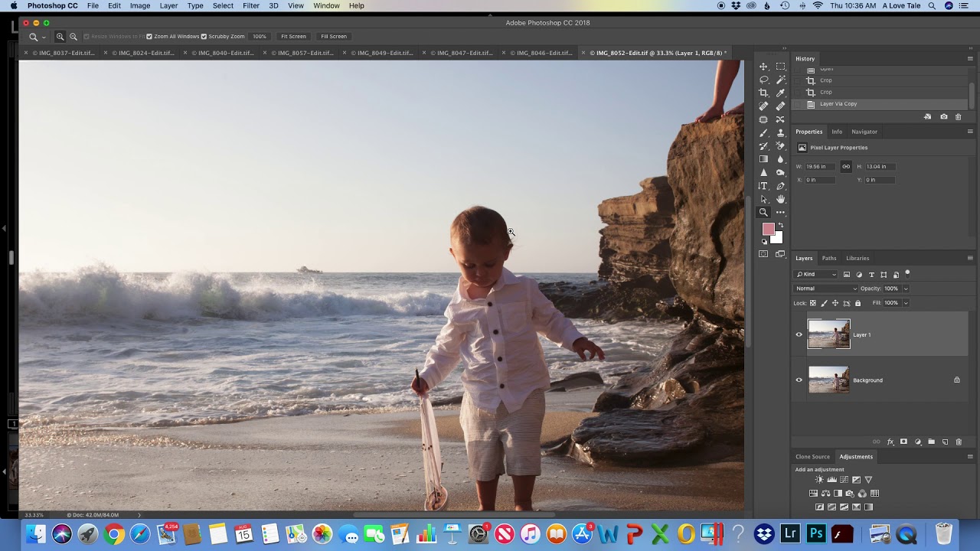Image resolution: width=980 pixels, height=551 pixels.
Task: Open the Layers panel menu
Action: pos(970,258)
